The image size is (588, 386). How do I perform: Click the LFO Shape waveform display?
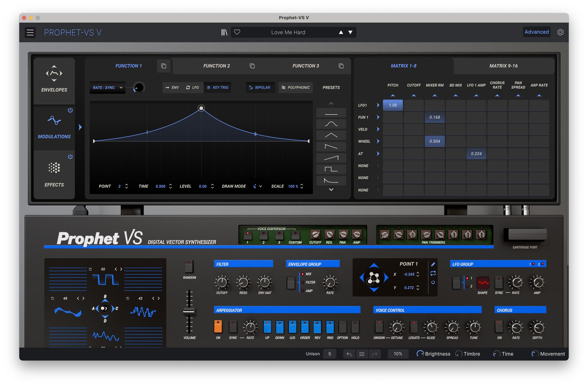pyautogui.click(x=482, y=283)
